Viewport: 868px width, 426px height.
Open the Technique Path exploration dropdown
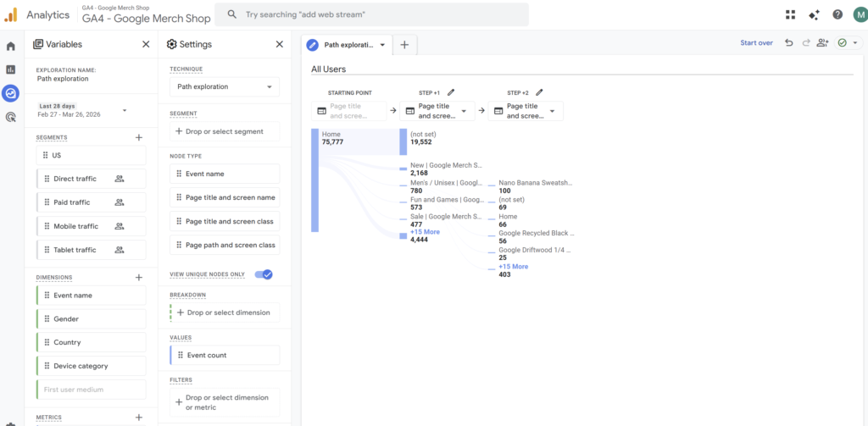click(225, 86)
